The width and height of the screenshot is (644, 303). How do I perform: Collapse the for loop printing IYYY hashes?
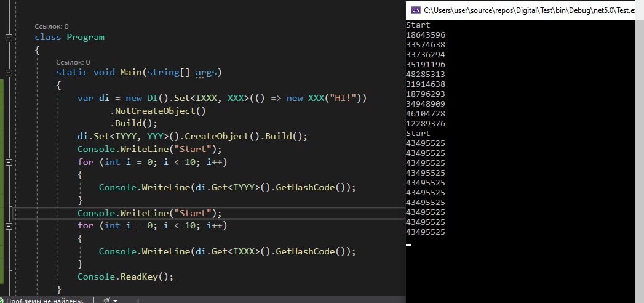coord(9,163)
